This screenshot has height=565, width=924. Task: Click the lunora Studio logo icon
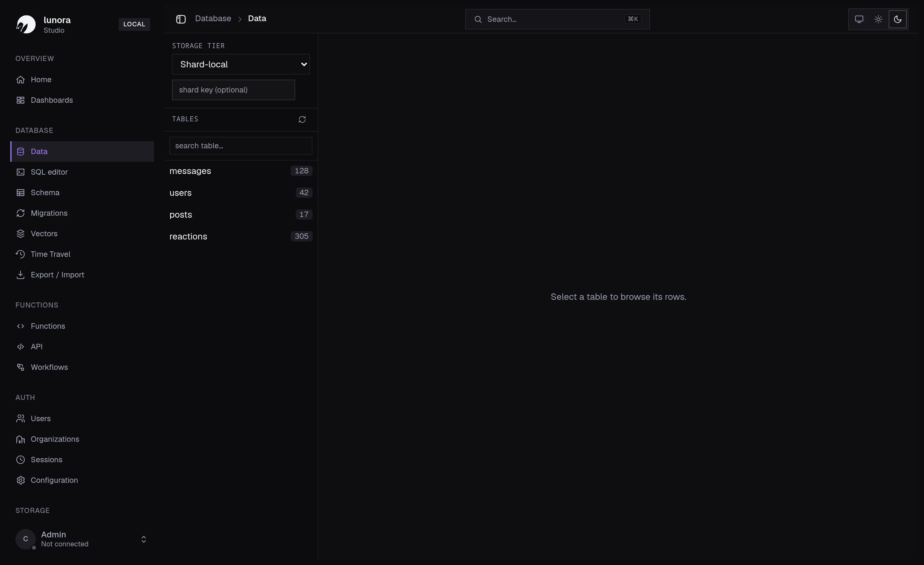[26, 24]
